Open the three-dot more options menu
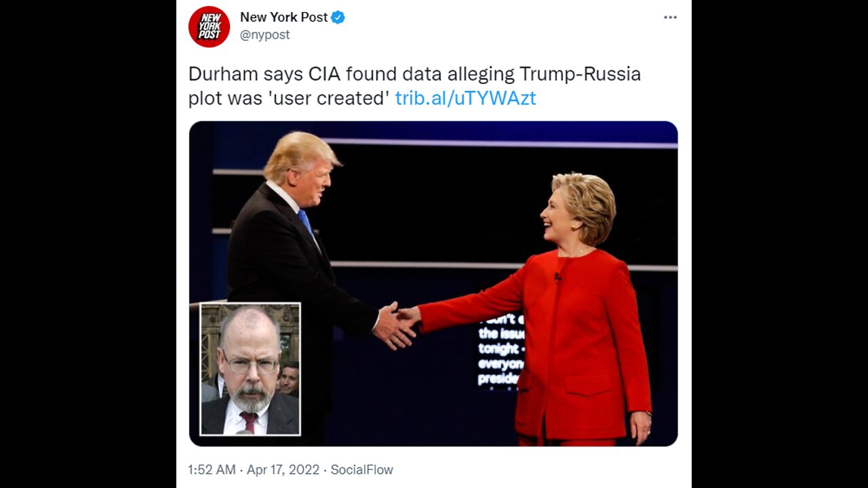 coord(670,18)
